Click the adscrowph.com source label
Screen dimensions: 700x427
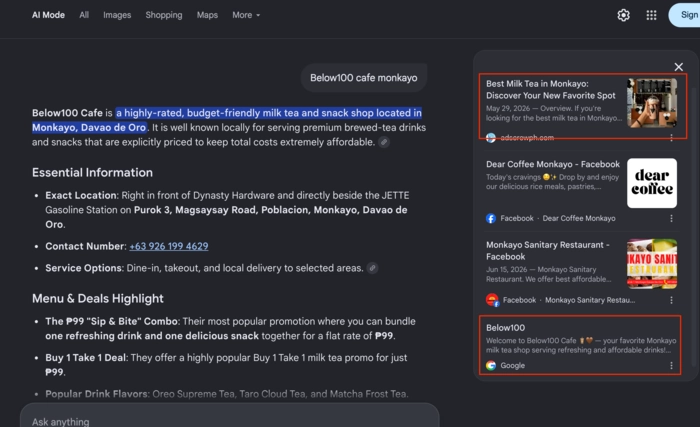(x=527, y=138)
